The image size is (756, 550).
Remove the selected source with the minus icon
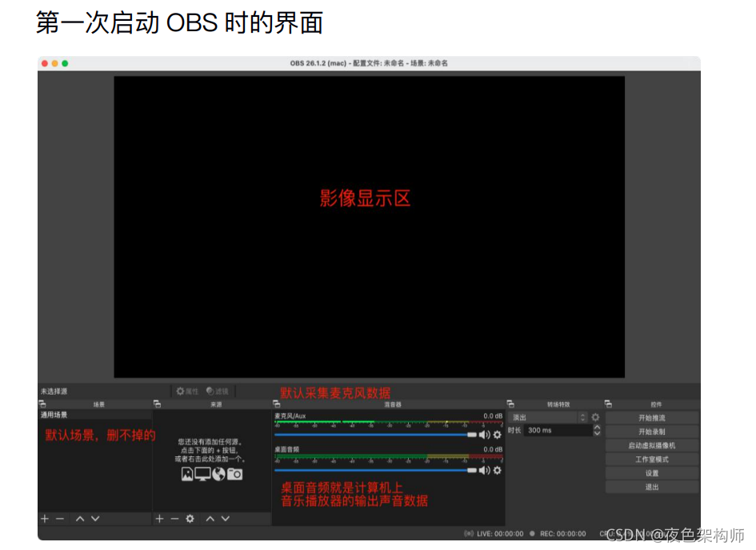coord(174,519)
